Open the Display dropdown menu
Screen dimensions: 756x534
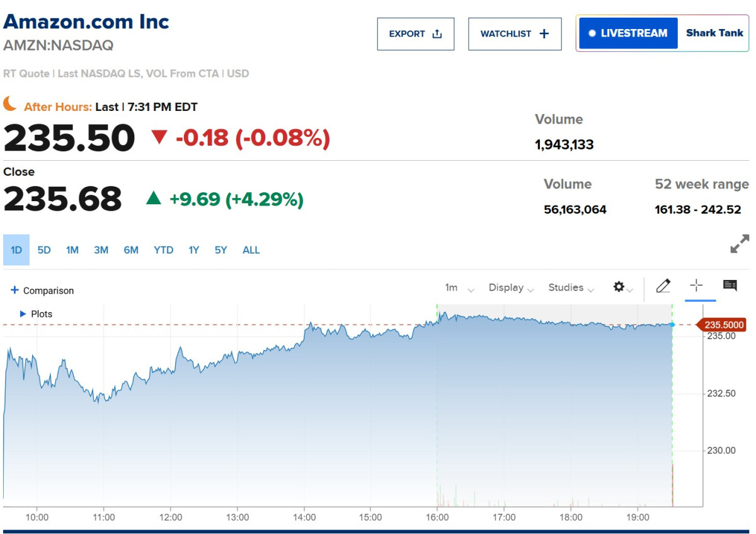pos(511,288)
